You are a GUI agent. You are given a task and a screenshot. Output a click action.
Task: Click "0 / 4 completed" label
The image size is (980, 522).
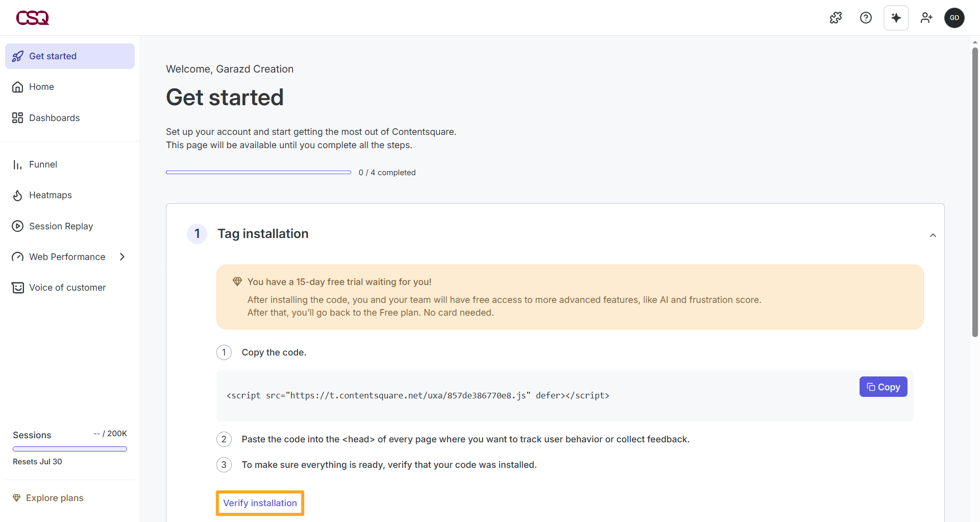[x=387, y=173]
